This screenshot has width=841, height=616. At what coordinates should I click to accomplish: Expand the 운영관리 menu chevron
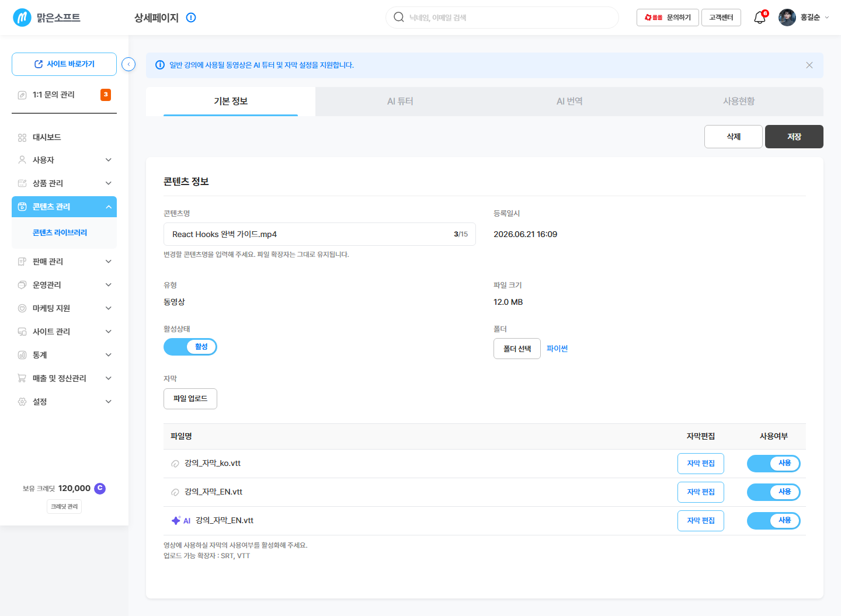(109, 285)
